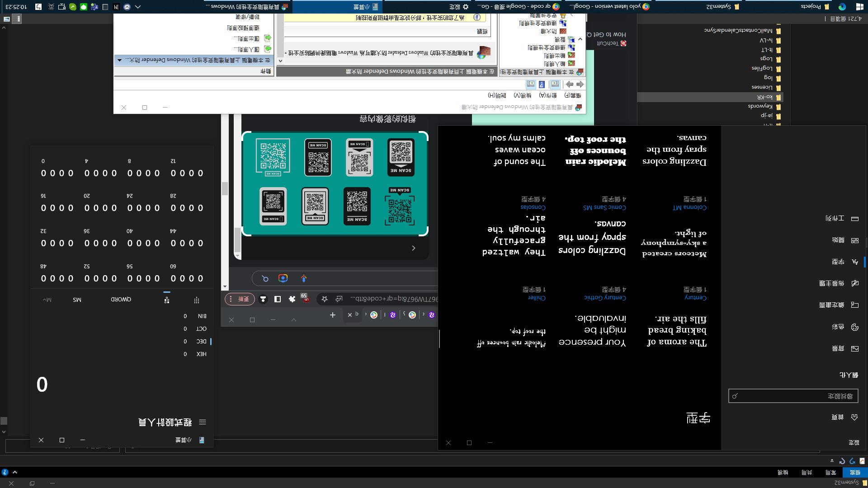Click the red 更新 update button in Chrome
This screenshot has height=488, width=868.
click(x=240, y=299)
